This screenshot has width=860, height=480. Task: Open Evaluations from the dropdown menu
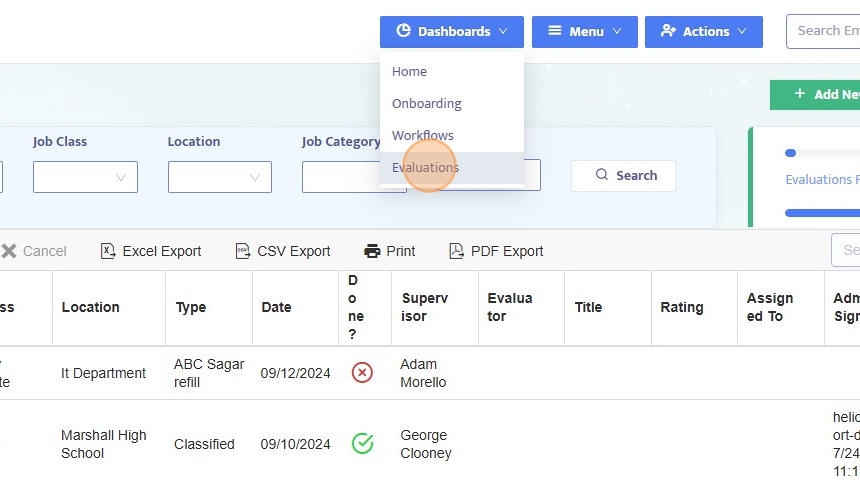426,168
